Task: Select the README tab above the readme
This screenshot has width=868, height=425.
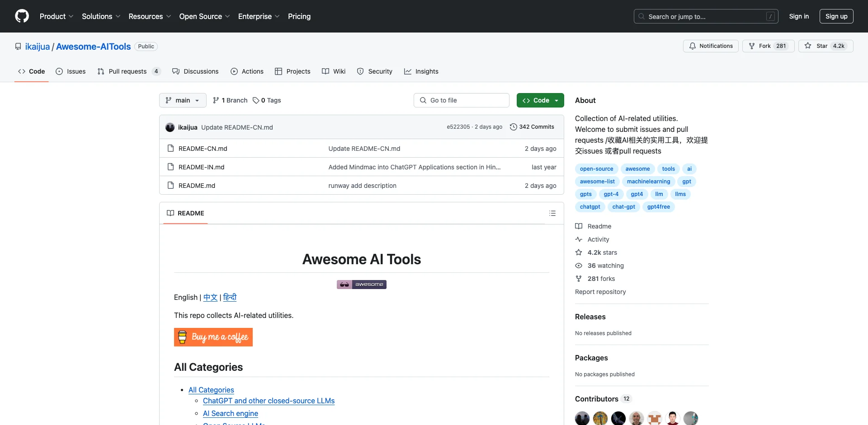Action: (x=185, y=213)
